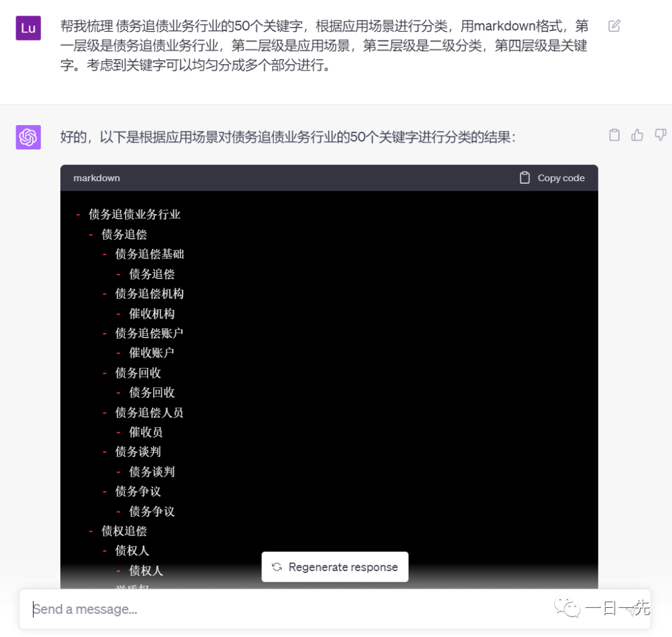Click the purple "Lu" user avatar

pos(28,28)
